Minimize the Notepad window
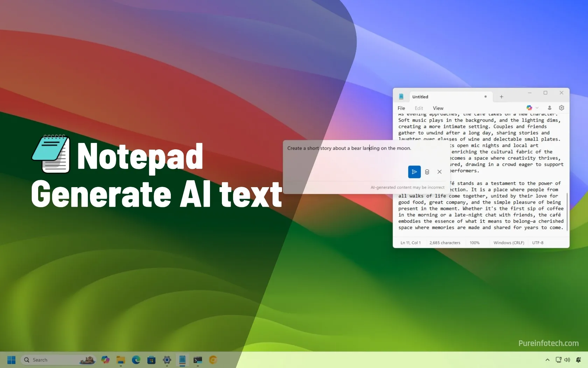The image size is (588, 368). click(530, 93)
